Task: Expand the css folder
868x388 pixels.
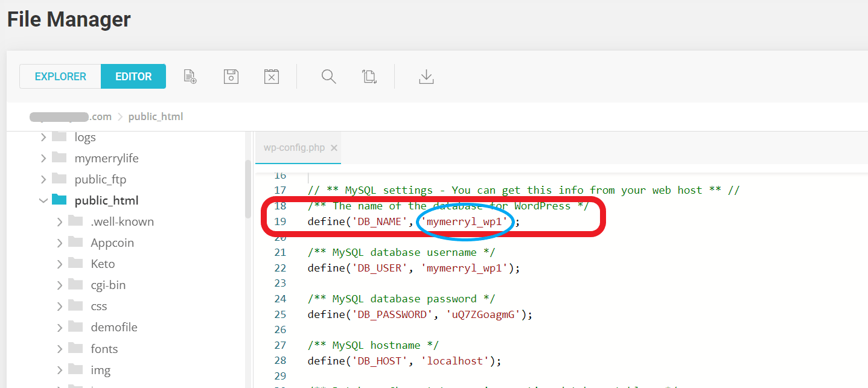Action: click(x=59, y=307)
